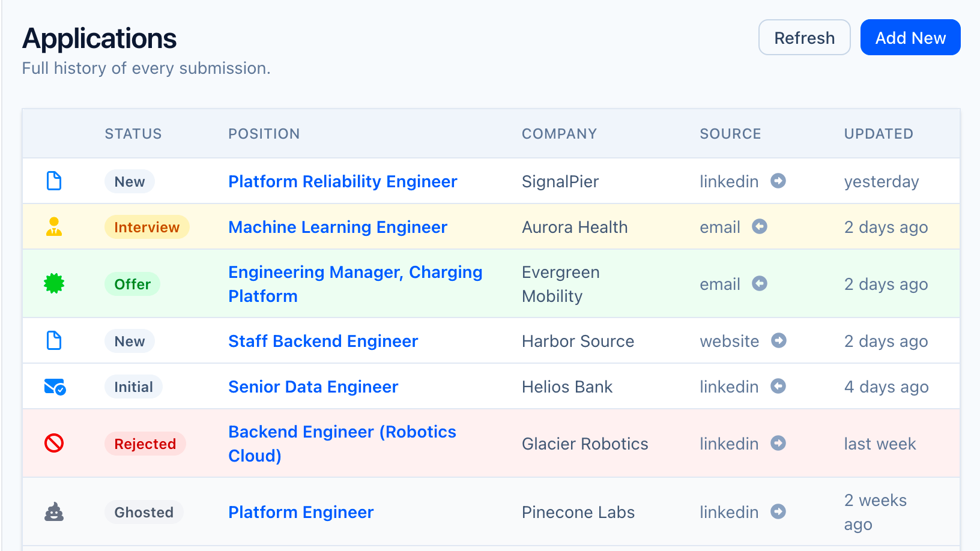
Task: Click the arrow icon next to website source
Action: [779, 340]
